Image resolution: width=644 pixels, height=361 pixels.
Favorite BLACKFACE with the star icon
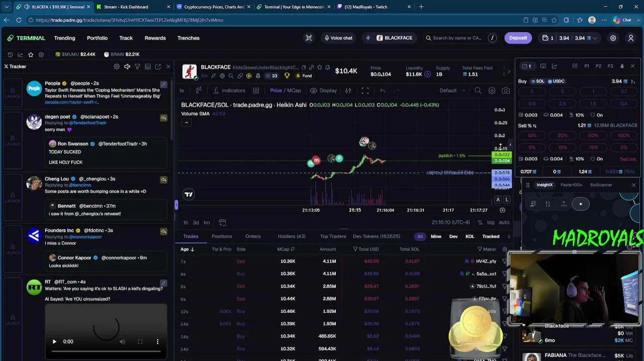pos(319,68)
